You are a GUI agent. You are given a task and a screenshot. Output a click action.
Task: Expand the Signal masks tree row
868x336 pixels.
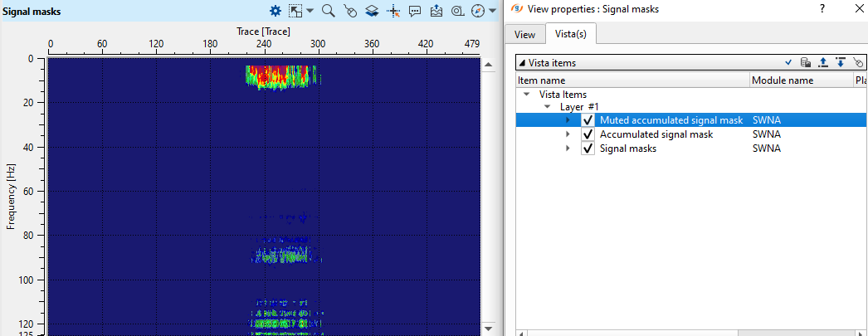point(568,149)
